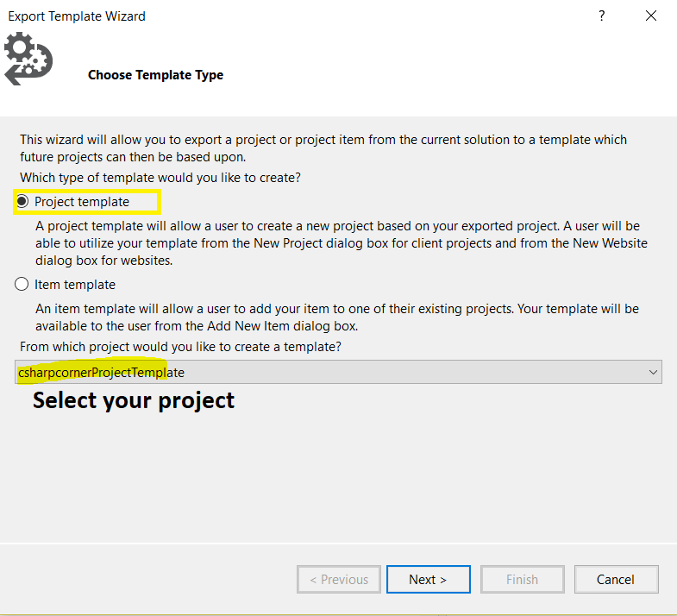Click the wizard introduction sentence 'This wizard will allow'

[x=323, y=148]
